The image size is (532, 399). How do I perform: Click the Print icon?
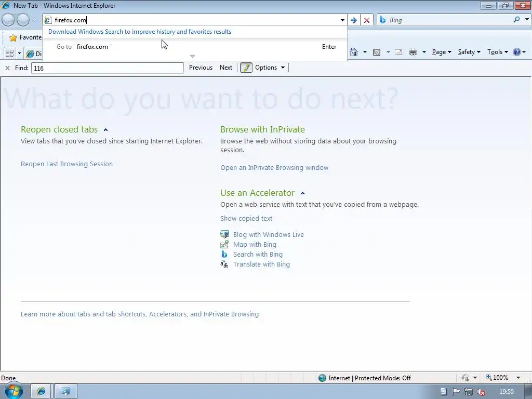pyautogui.click(x=413, y=52)
